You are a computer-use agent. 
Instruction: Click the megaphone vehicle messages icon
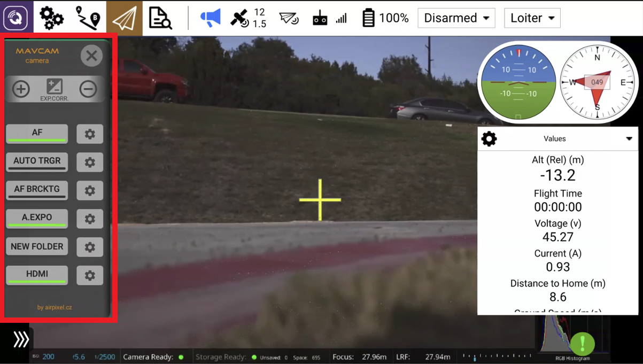(x=210, y=18)
